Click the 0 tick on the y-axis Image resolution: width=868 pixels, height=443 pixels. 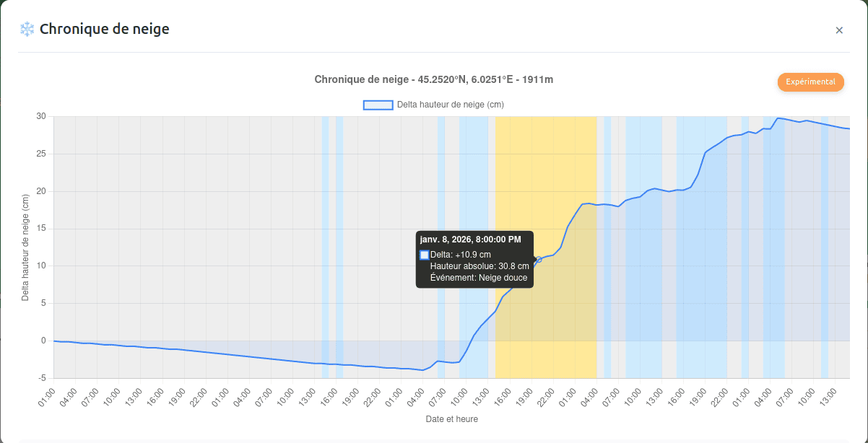tap(43, 341)
